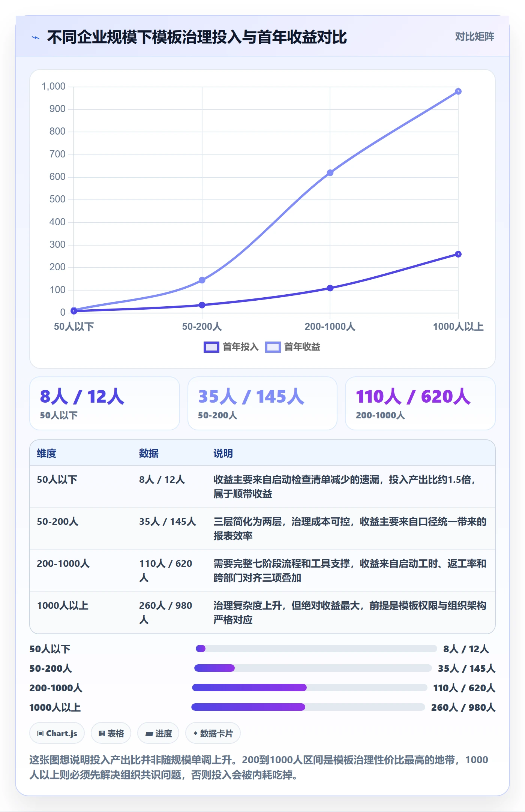525x812 pixels.
Task: Click the 1000人以上 x-axis label
Action: (458, 327)
